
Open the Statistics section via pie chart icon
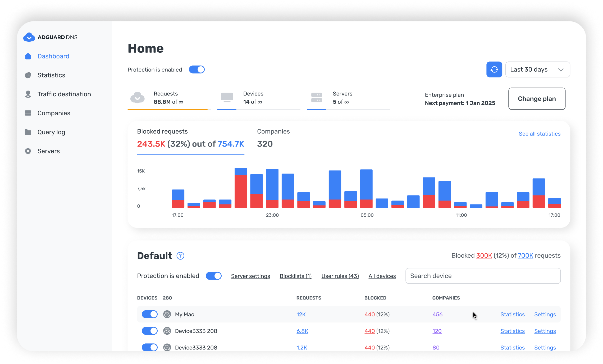28,75
